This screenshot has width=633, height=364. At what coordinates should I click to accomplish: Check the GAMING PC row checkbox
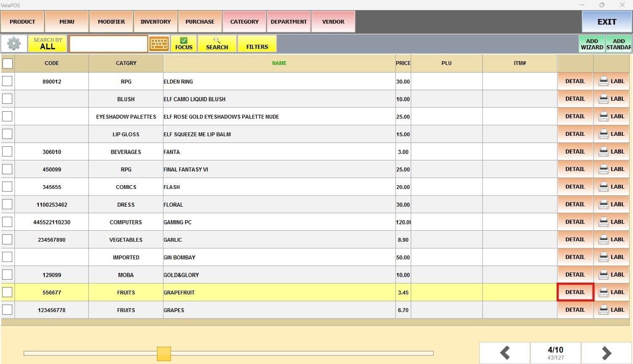[7, 222]
